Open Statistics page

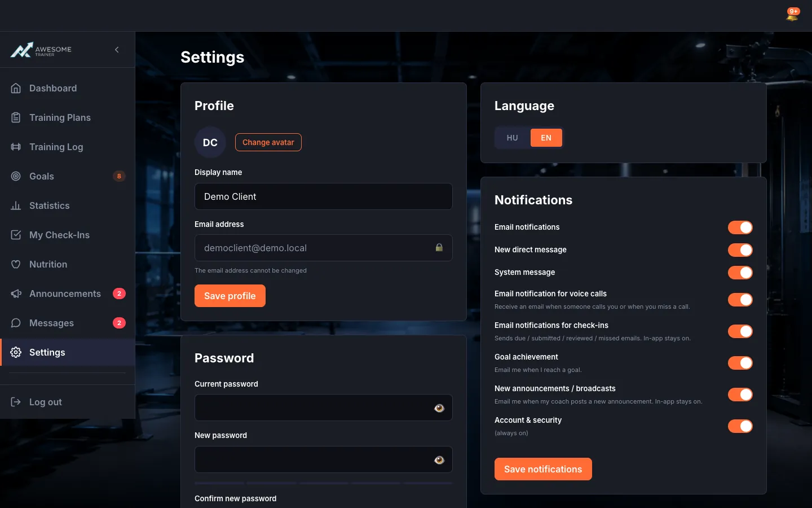(x=68, y=205)
